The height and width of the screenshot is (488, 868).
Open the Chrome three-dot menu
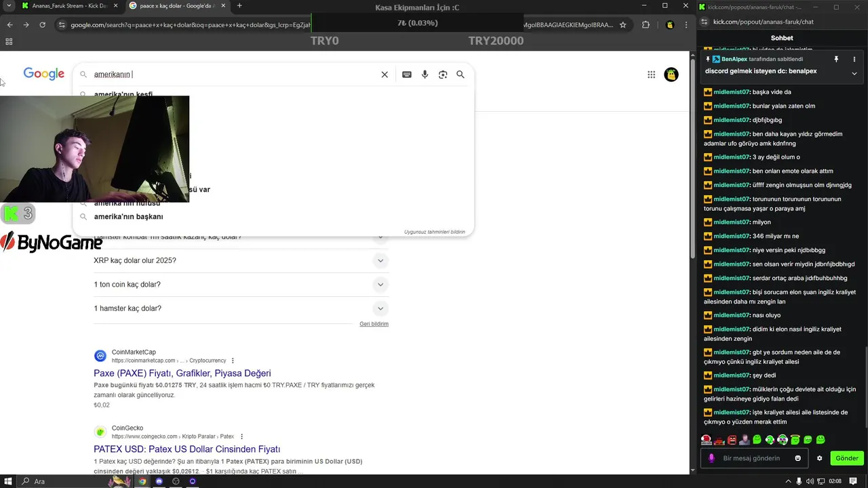tap(687, 25)
